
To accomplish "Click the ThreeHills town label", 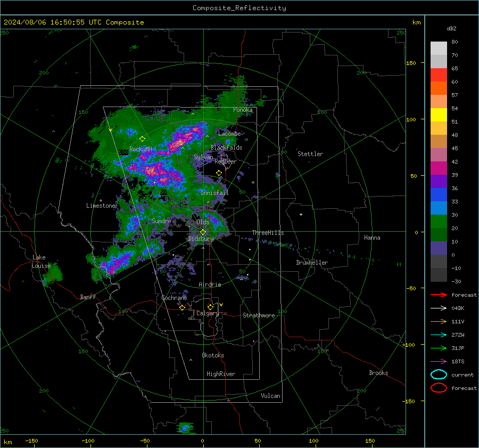I will (268, 233).
